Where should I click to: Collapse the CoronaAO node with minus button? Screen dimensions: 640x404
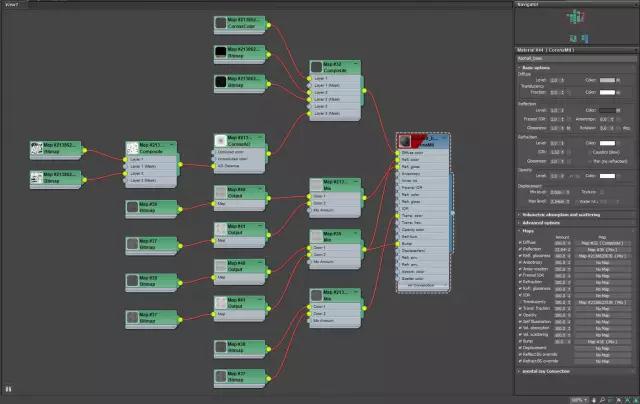tap(260, 137)
